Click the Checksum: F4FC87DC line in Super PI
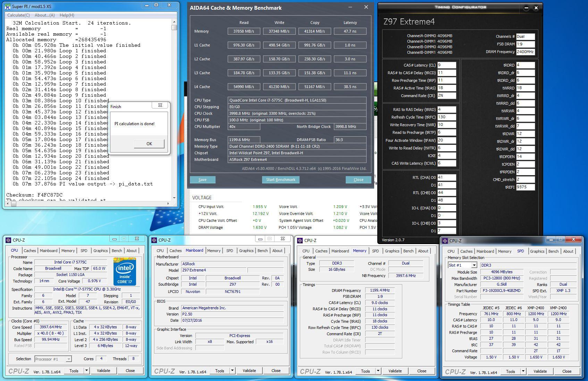 (34, 195)
